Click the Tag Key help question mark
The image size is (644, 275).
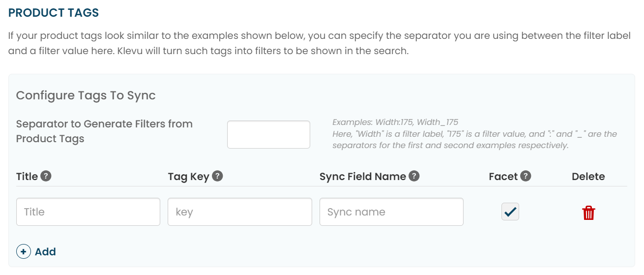217,176
